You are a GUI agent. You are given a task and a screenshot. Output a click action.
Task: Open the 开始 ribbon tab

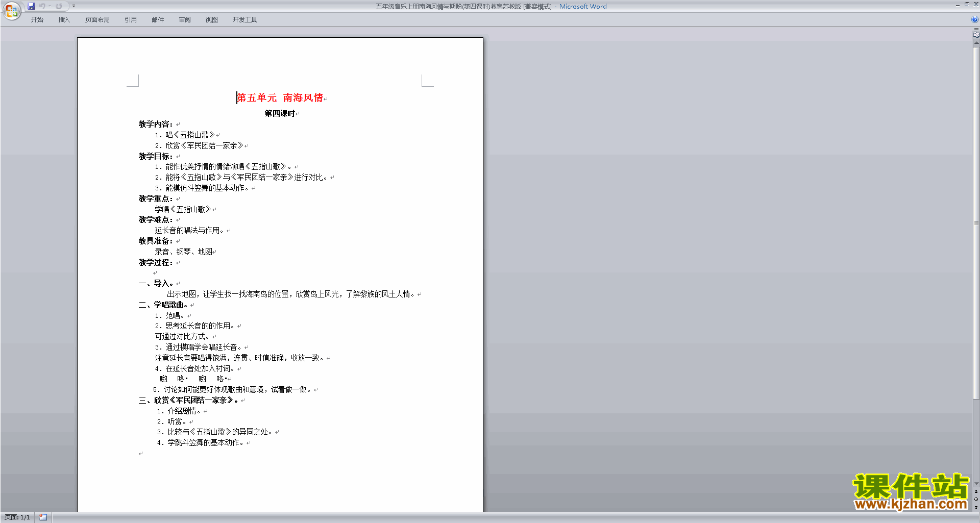coord(37,19)
